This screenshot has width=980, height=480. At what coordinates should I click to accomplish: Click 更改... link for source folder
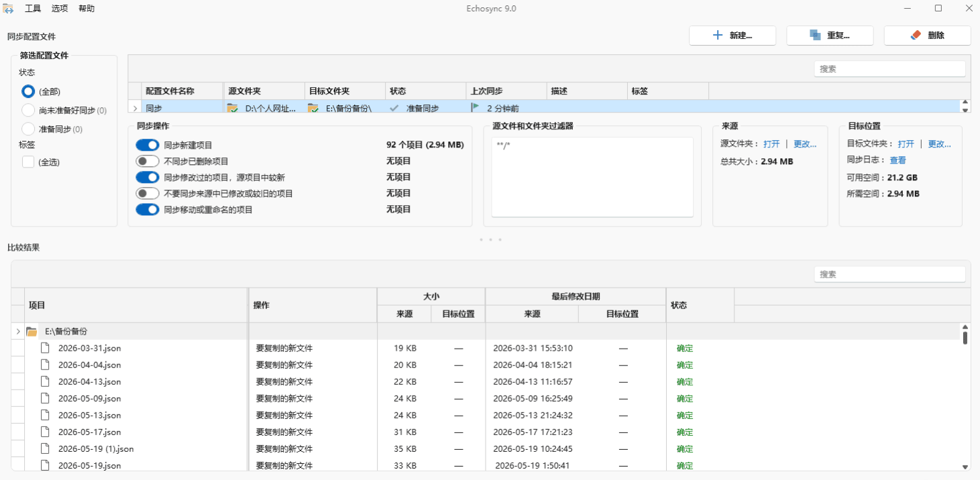pyautogui.click(x=805, y=144)
